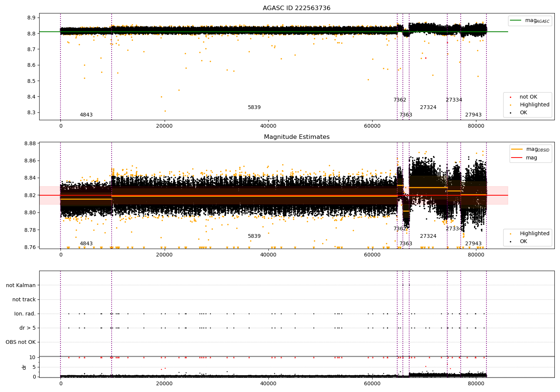Click OBSID label 4843 in AGASC ID plot
560x392 pixels.
tap(86, 115)
